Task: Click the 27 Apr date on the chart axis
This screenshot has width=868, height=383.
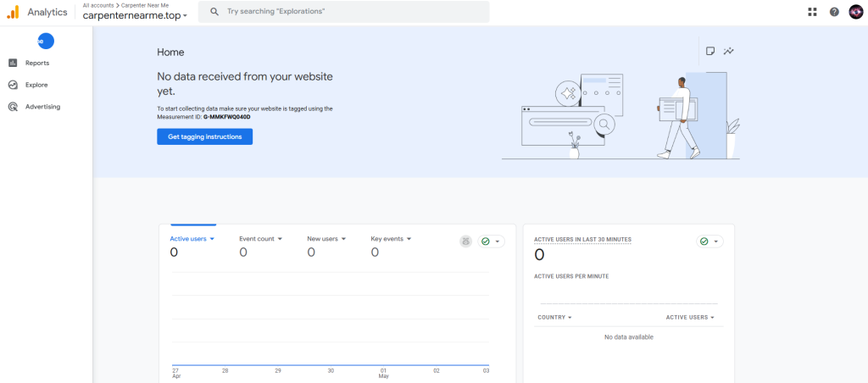Action: (175, 373)
